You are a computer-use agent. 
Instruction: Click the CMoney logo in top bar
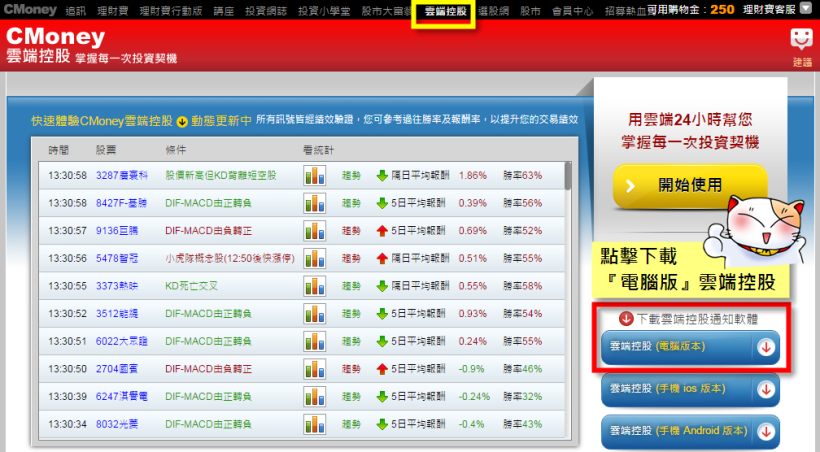point(30,9)
